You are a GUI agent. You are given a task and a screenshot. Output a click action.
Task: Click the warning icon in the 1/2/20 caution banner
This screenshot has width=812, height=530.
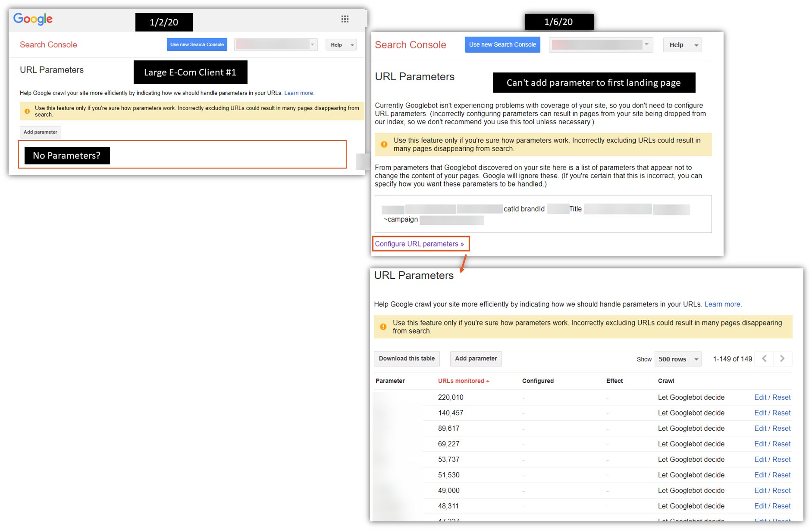click(27, 110)
